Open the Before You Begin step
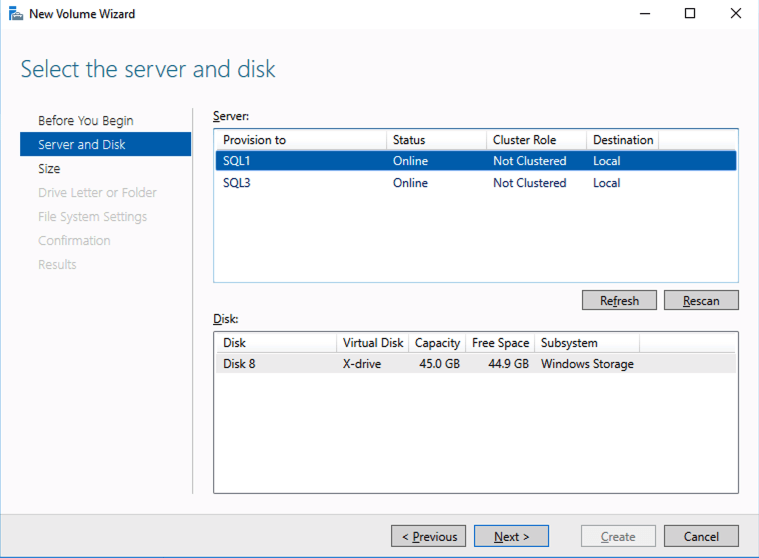Screen dimensions: 759x558 (85, 121)
